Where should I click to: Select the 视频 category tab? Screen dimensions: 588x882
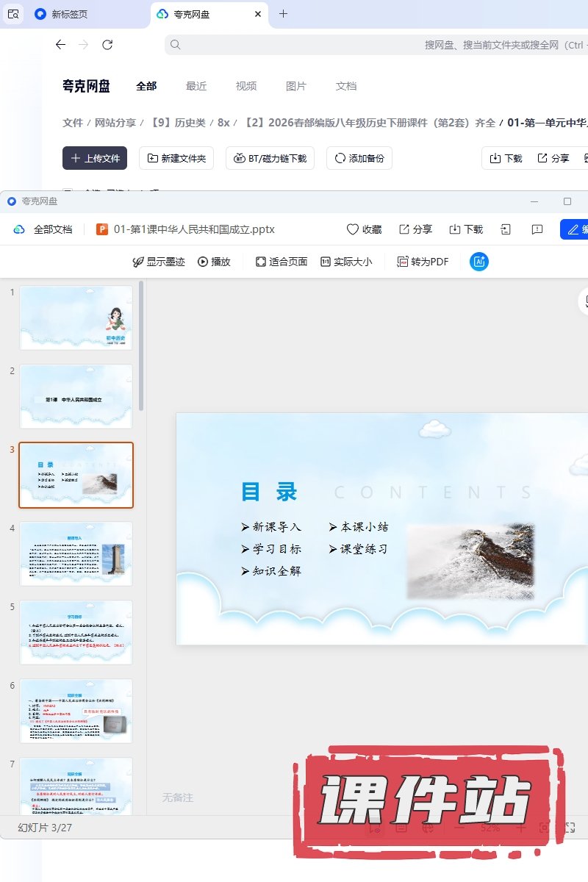coord(246,86)
